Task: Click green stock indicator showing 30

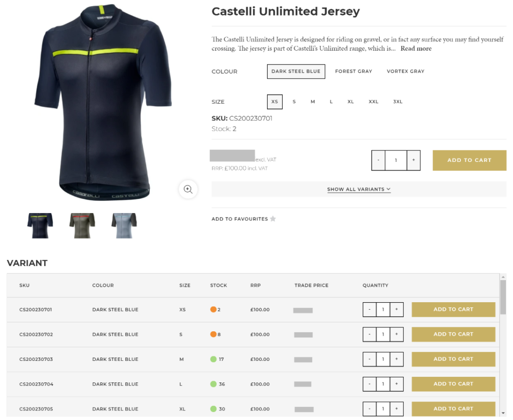Action: click(213, 409)
